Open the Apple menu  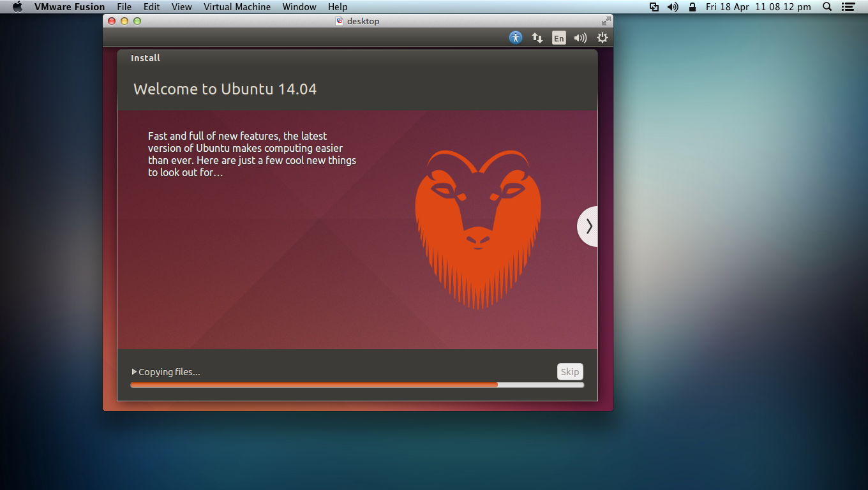tap(17, 7)
